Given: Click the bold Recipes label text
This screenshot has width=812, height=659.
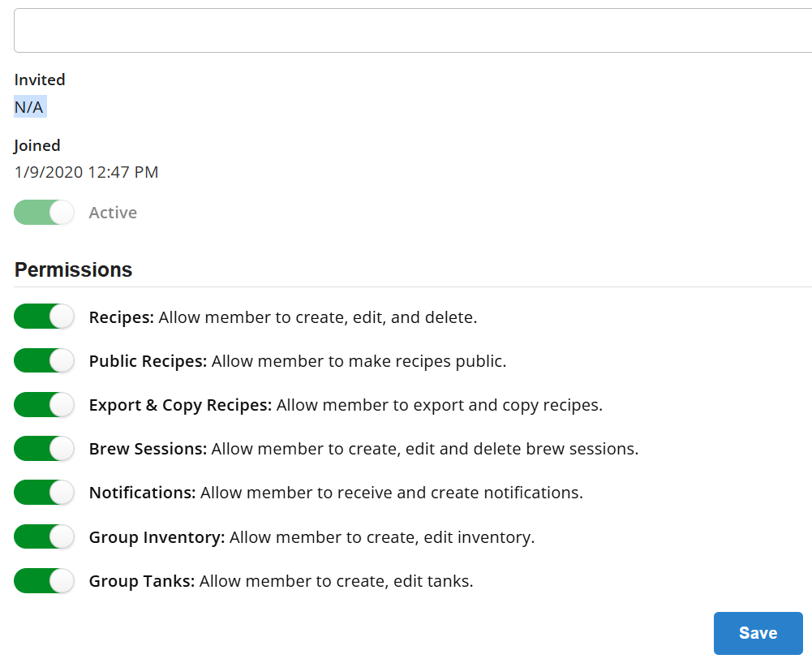Looking at the screenshot, I should coord(121,317).
